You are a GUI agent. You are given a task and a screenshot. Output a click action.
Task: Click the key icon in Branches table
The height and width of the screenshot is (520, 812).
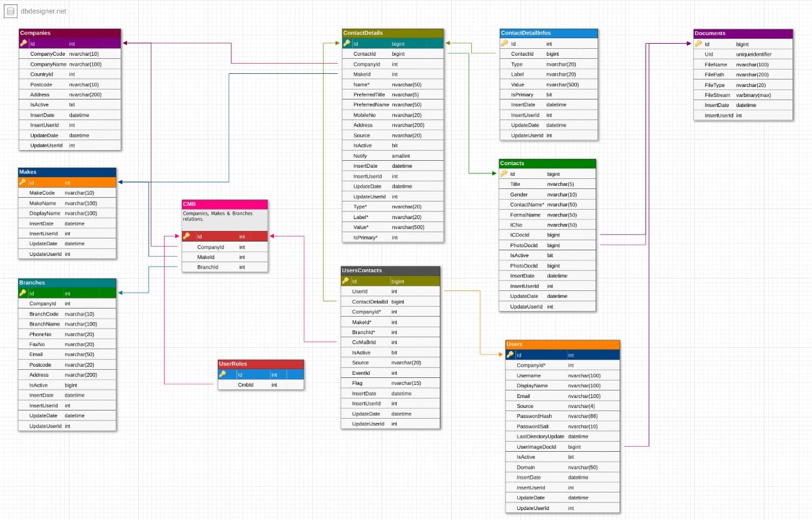coord(23,293)
